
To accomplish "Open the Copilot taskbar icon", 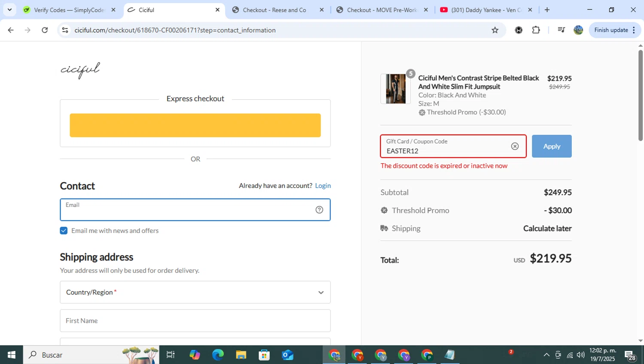I will [195, 355].
